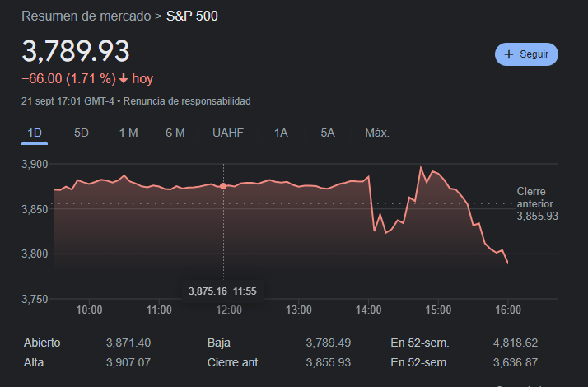Click the 3,789.93 current index value

point(76,51)
